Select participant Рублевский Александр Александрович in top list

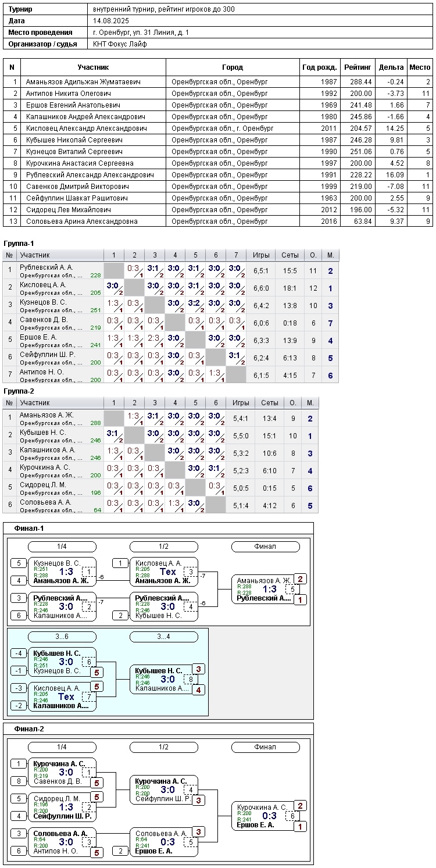[x=90, y=175]
